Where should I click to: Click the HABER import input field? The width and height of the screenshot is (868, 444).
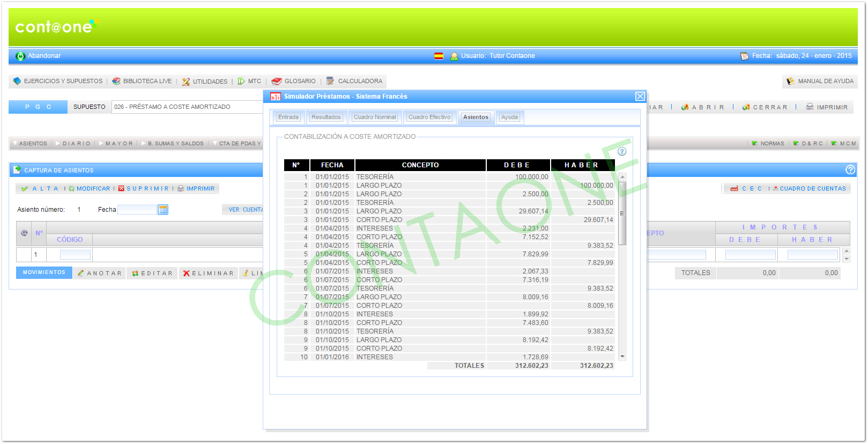812,255
